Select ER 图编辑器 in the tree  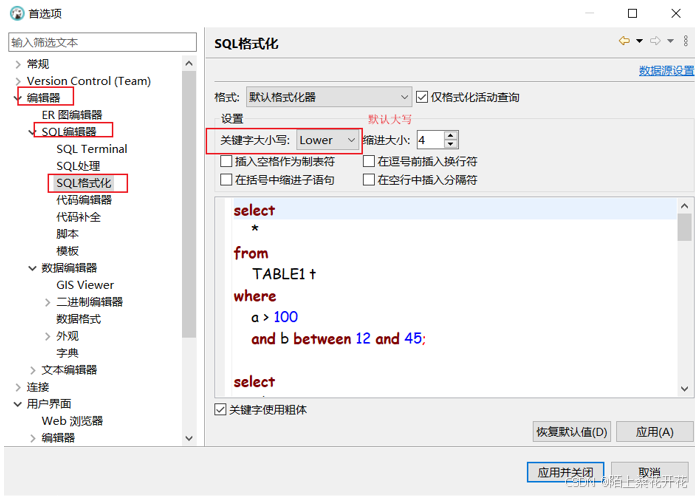click(x=72, y=115)
